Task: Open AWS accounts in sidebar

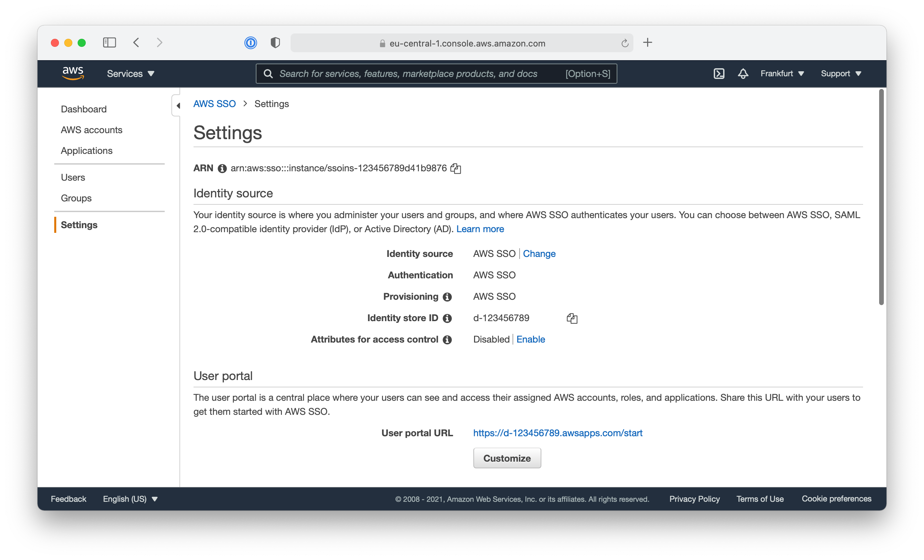Action: coord(91,130)
